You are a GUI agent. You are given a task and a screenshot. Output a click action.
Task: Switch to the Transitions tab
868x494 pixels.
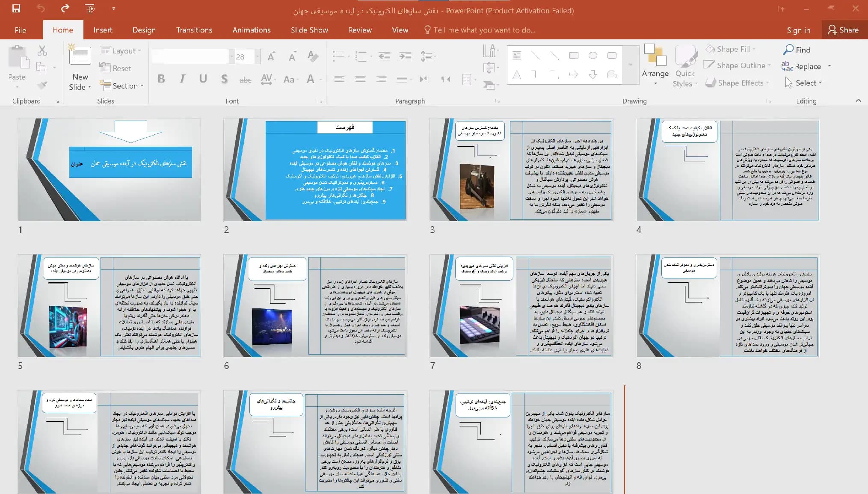(194, 30)
